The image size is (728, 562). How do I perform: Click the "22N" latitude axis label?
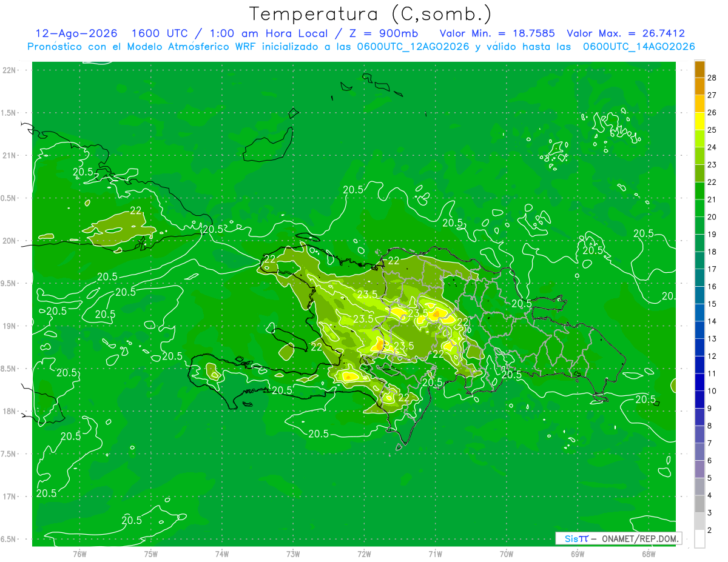pyautogui.click(x=10, y=70)
